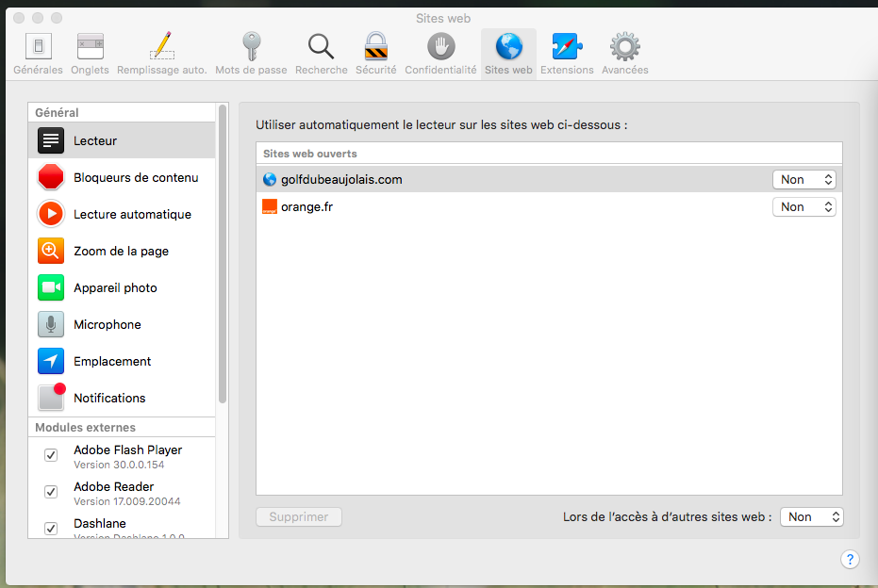Uncheck the Adobe Flash Player plug-in
Viewport: 878px width, 588px height.
point(51,456)
